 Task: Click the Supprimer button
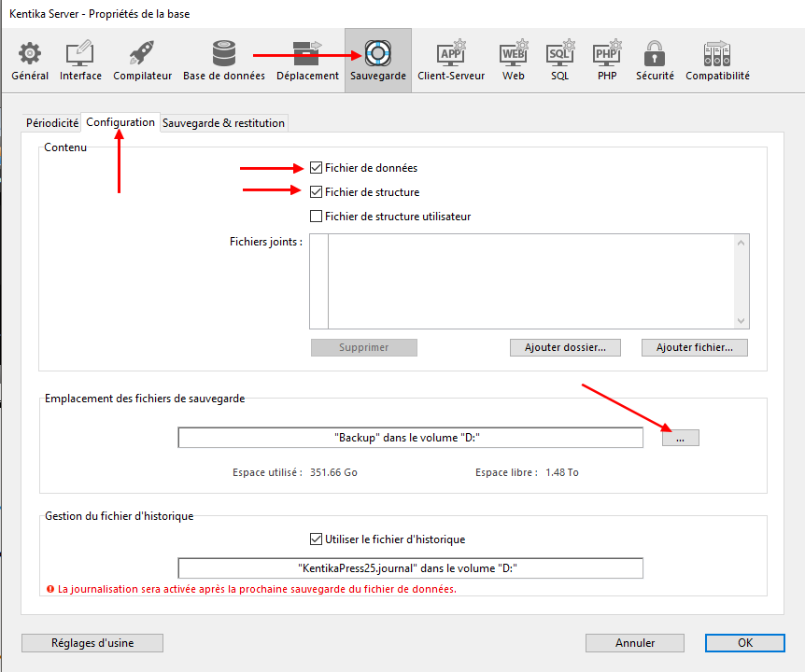[x=364, y=347]
